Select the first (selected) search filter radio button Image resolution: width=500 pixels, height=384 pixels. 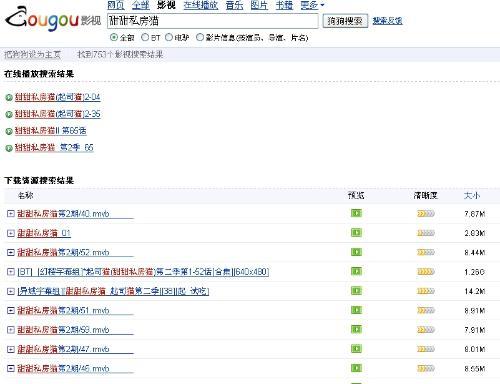pos(114,37)
